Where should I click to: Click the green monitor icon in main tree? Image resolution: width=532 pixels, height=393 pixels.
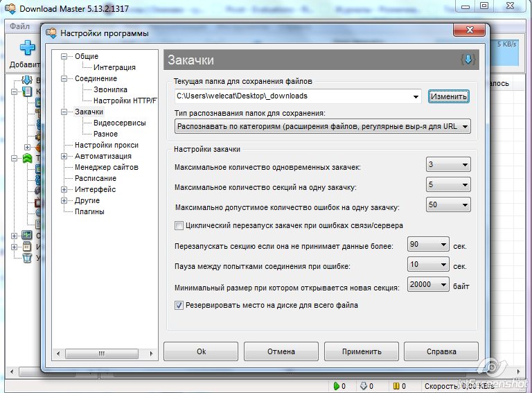point(27,235)
